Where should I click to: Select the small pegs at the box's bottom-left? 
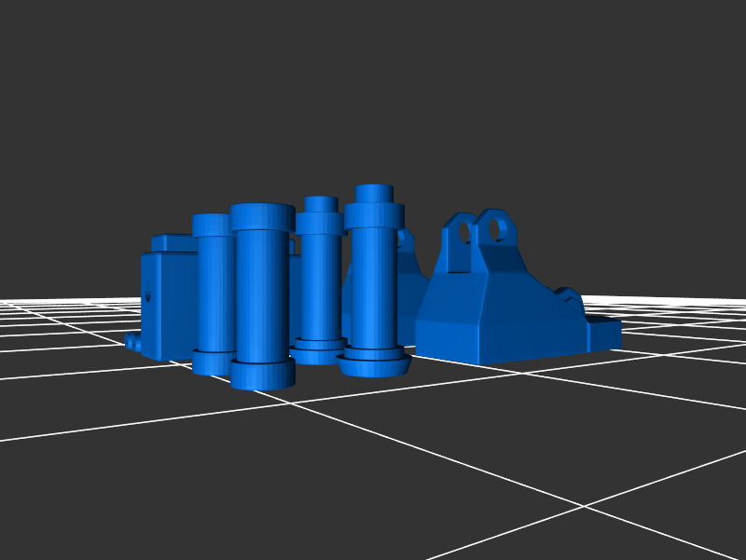point(134,343)
